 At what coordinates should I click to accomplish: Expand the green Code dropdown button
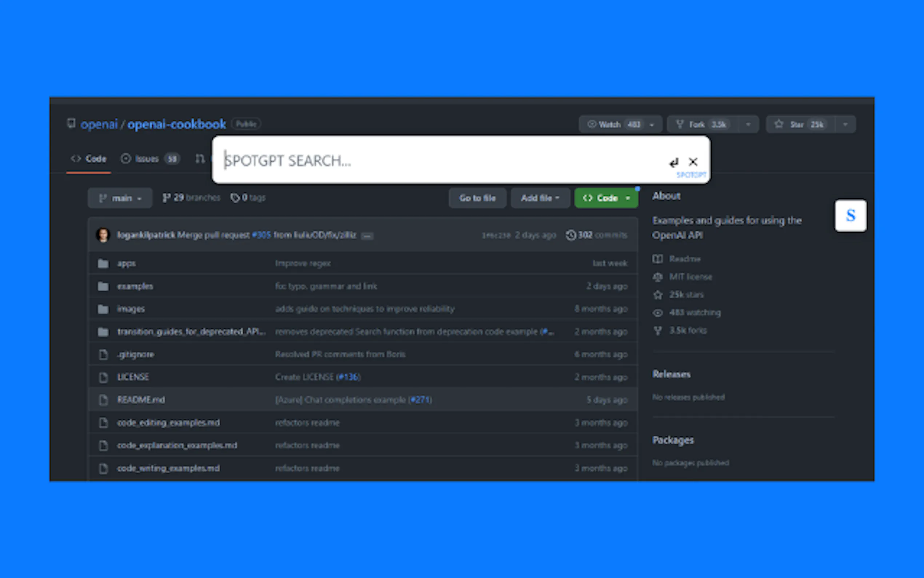point(606,198)
